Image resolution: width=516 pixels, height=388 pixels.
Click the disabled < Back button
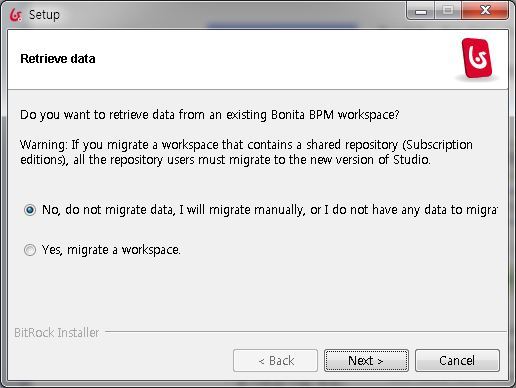coord(275,361)
